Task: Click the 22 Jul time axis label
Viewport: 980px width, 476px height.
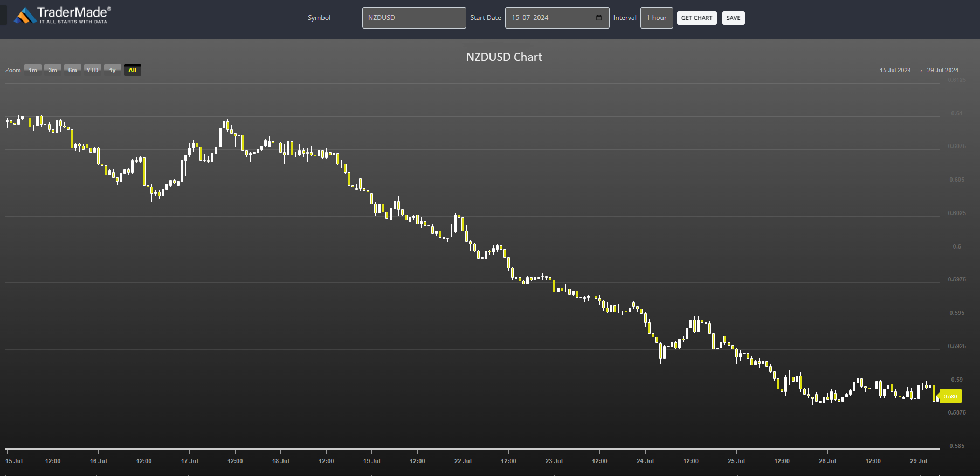Action: pyautogui.click(x=463, y=461)
